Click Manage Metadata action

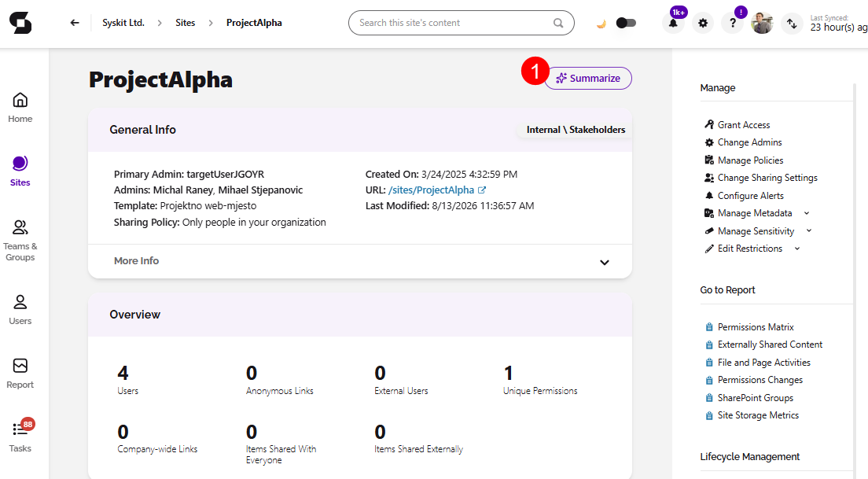(748, 213)
